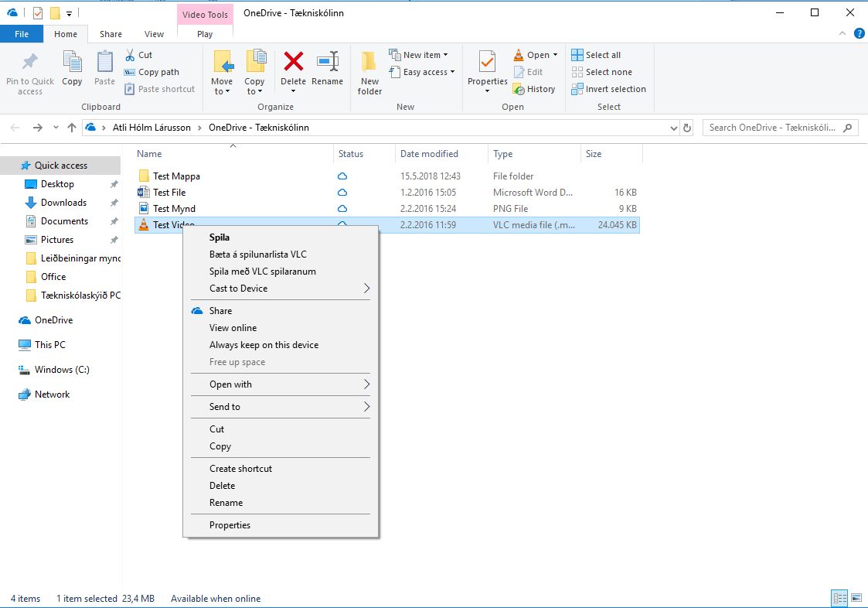Open Properties from the ribbon

pyautogui.click(x=487, y=63)
